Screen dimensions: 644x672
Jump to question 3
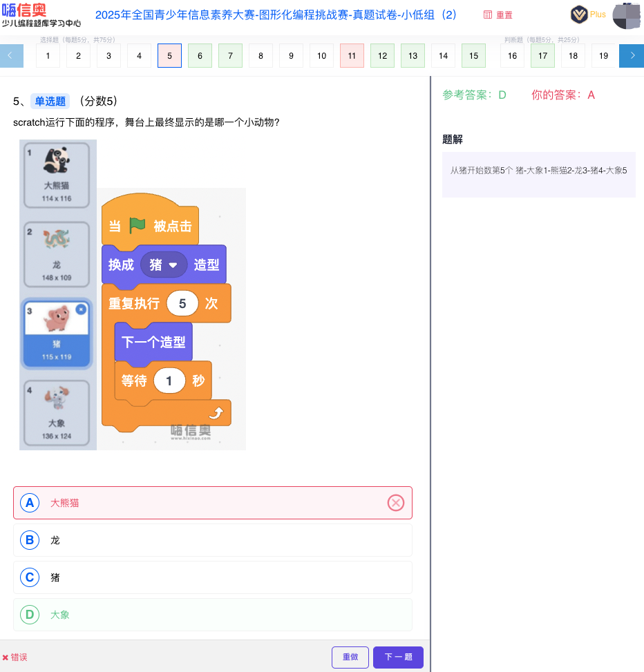(109, 56)
